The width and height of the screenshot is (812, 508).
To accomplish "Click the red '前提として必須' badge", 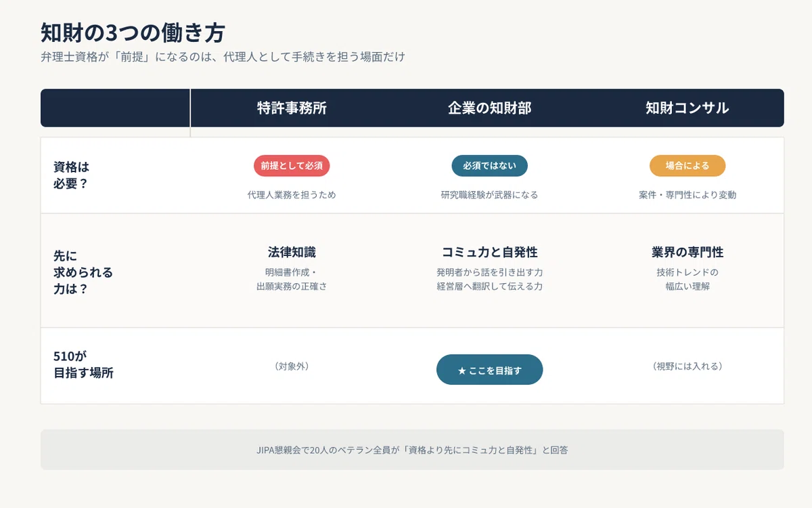I will click(292, 166).
